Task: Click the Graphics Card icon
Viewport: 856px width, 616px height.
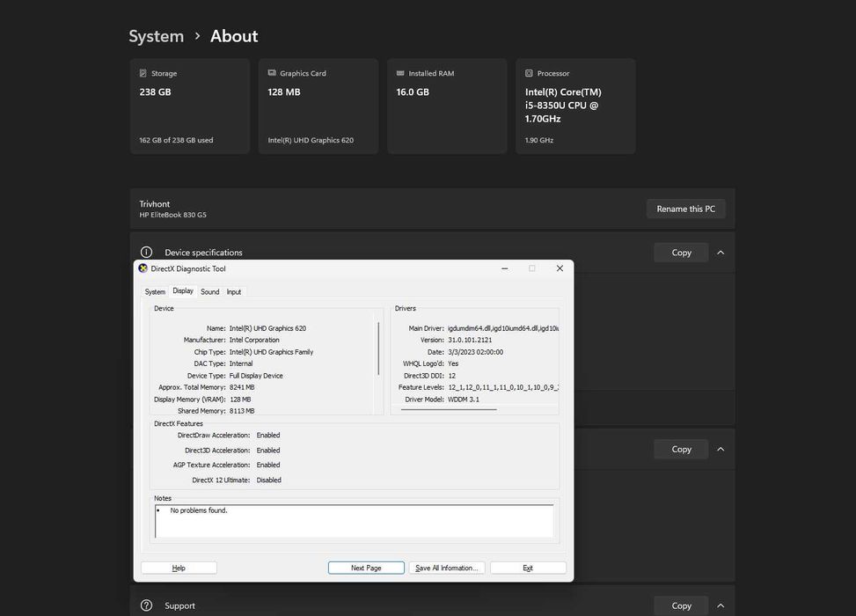Action: pyautogui.click(x=272, y=73)
